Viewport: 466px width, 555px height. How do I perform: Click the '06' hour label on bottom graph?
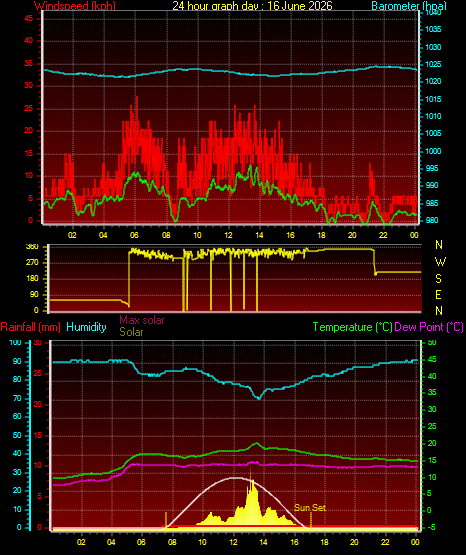(x=141, y=542)
